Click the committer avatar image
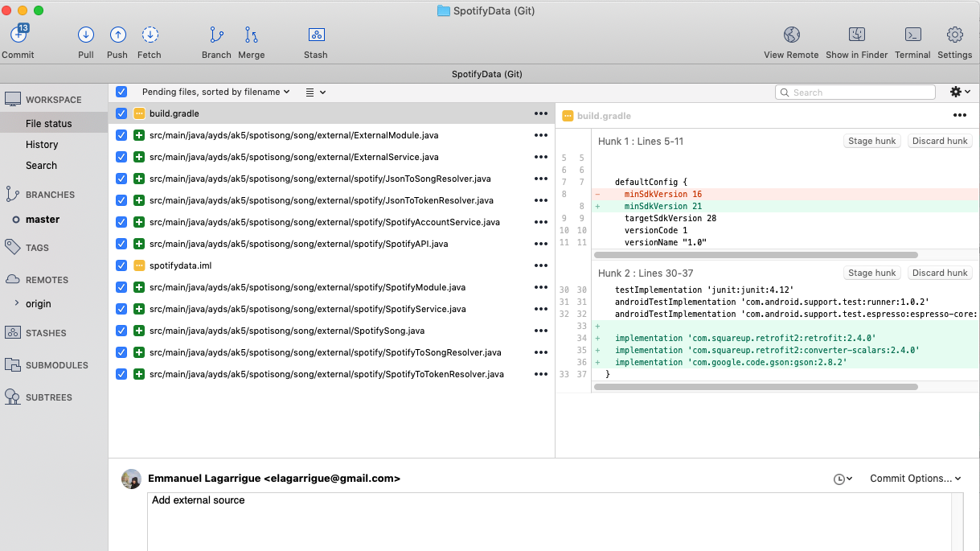 click(x=131, y=479)
